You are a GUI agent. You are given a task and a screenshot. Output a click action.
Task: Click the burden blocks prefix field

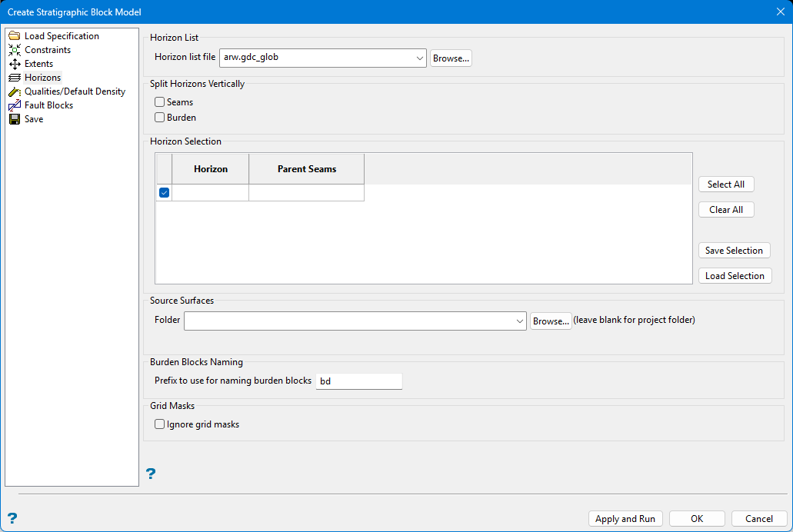coord(358,381)
